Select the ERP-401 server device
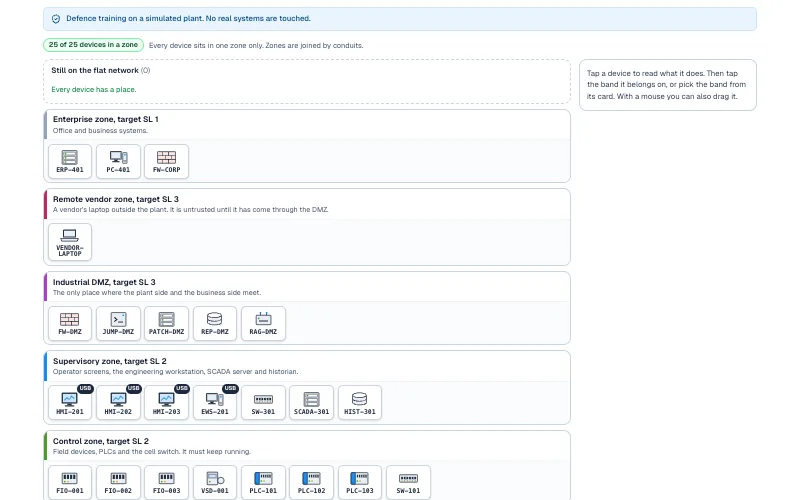 tap(70, 162)
